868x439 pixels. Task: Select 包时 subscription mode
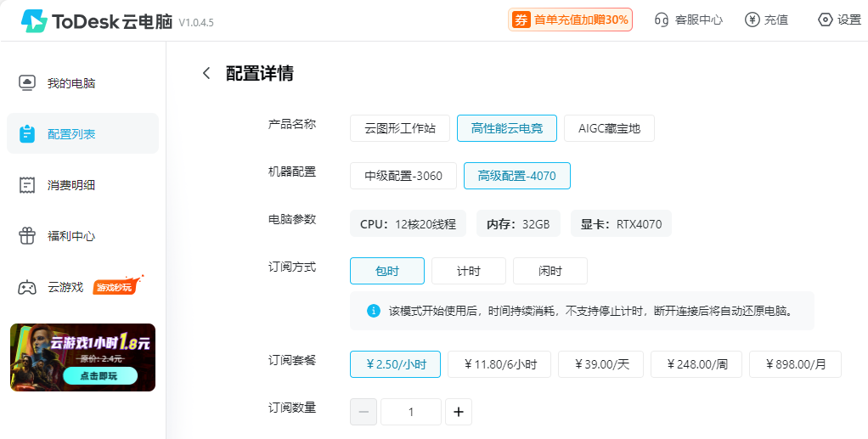[x=387, y=271]
